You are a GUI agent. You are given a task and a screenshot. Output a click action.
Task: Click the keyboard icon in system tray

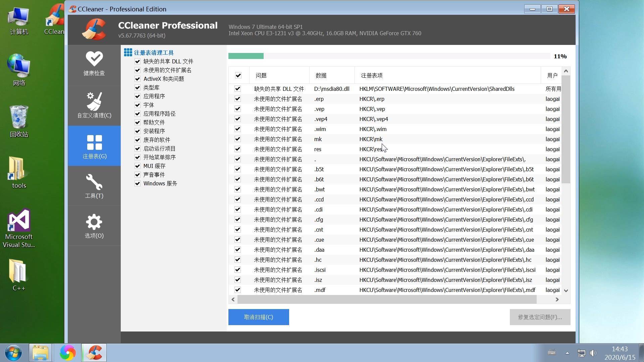[552, 353]
